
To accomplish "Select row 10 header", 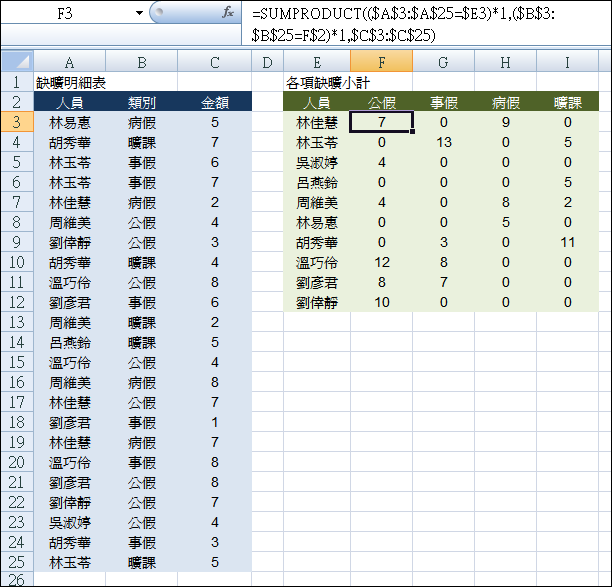I will [x=17, y=262].
